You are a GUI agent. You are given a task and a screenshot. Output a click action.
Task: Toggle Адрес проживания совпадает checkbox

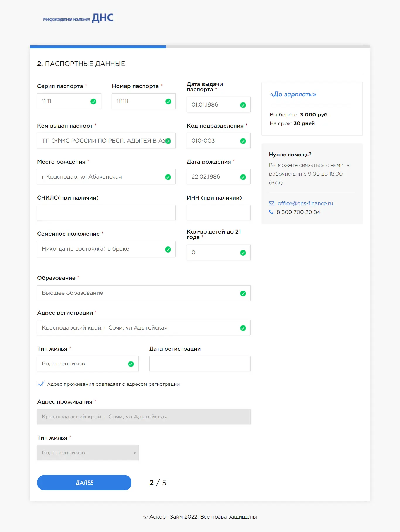[x=41, y=384]
